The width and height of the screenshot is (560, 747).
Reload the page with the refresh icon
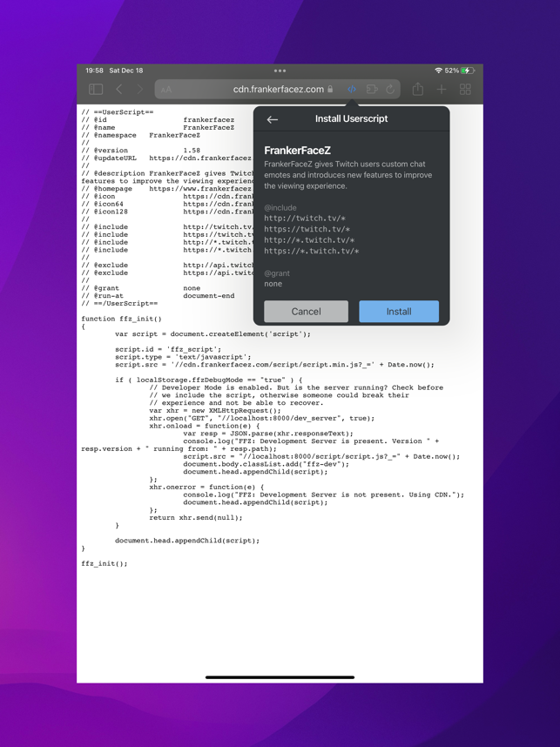(390, 89)
